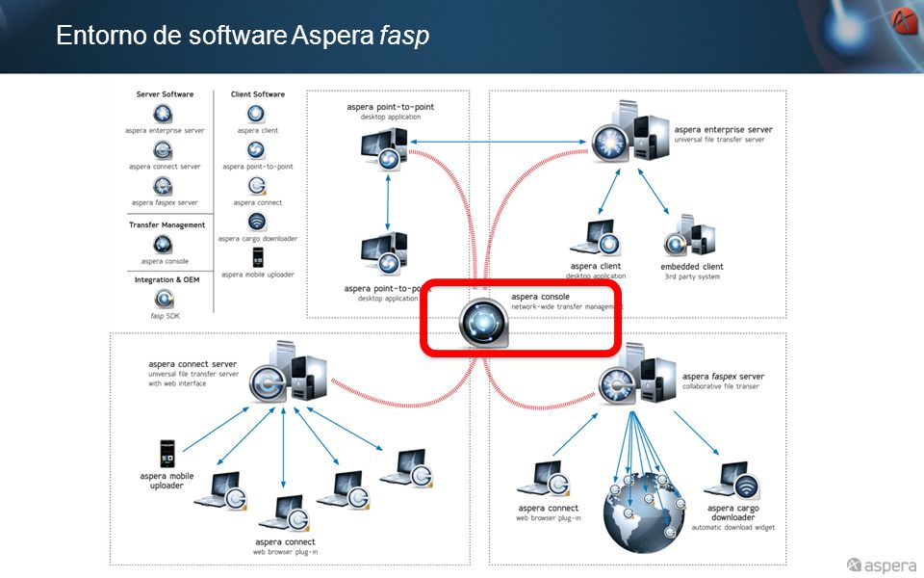Click the Client Software heading
This screenshot has height=578, width=924.
pyautogui.click(x=258, y=94)
